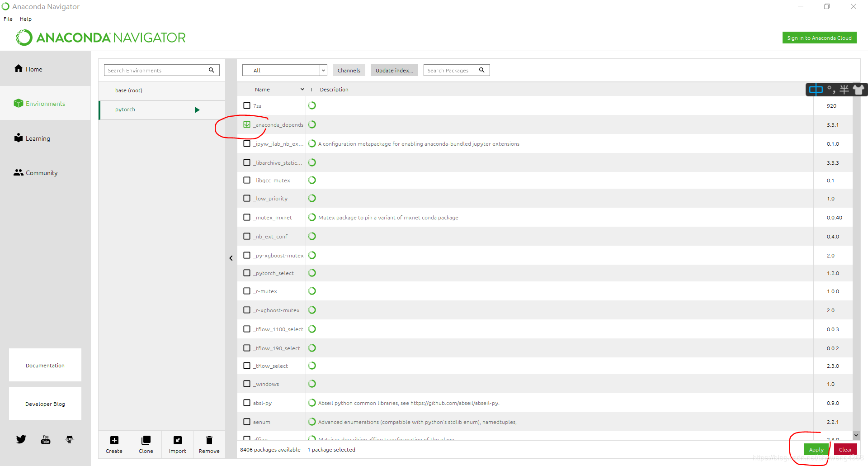Viewport: 868px width, 466px height.
Task: Open the Help menu
Action: coord(26,19)
